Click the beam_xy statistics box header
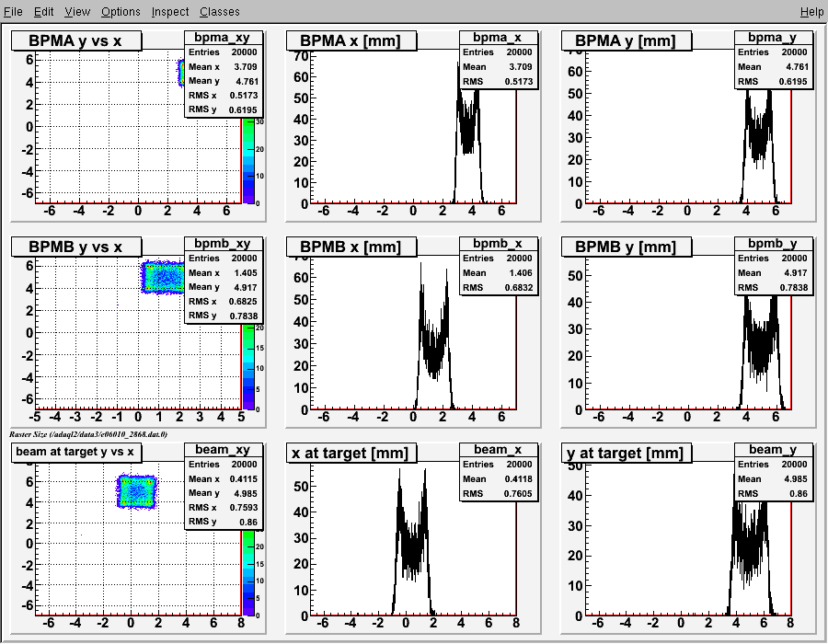 click(x=223, y=449)
